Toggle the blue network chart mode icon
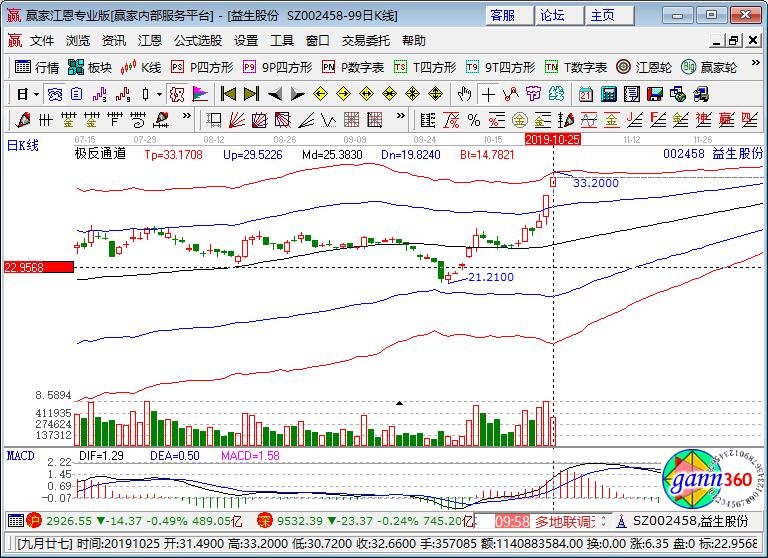 (x=54, y=94)
